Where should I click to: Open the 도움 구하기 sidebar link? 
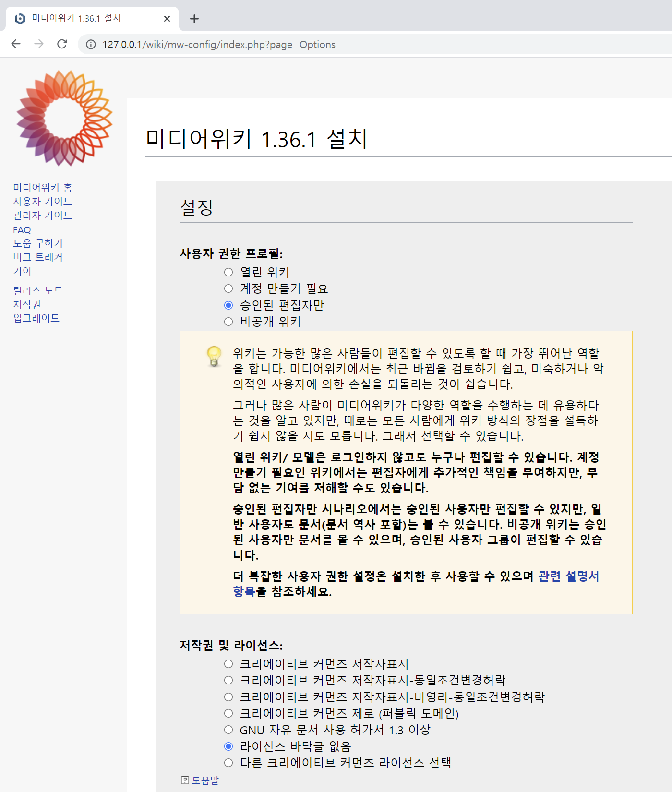point(38,243)
